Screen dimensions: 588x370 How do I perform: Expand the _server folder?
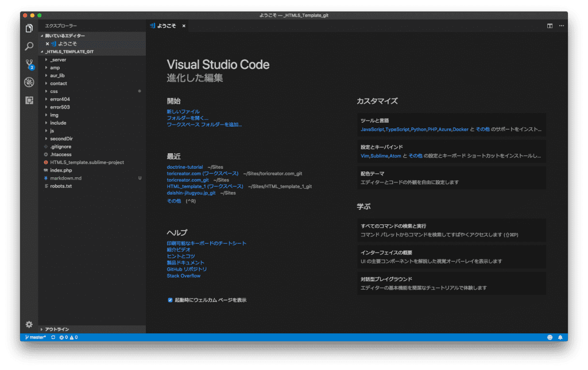click(x=58, y=60)
